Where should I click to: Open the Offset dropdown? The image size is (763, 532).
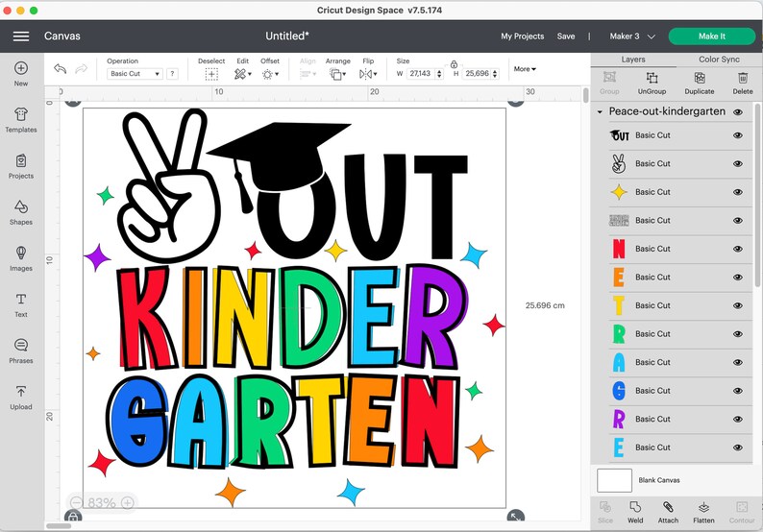[270, 74]
